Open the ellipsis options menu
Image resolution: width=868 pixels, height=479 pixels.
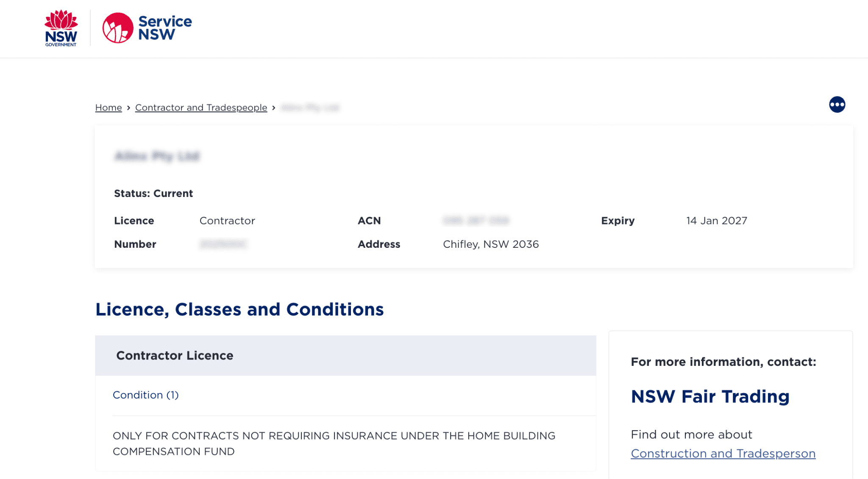tap(837, 104)
